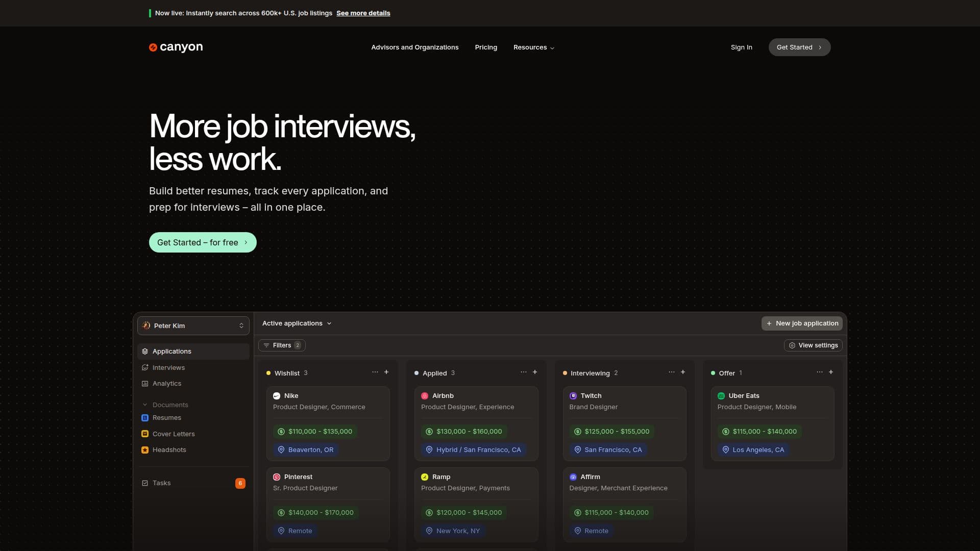
Task: Open Analytics in the sidebar
Action: click(x=193, y=384)
